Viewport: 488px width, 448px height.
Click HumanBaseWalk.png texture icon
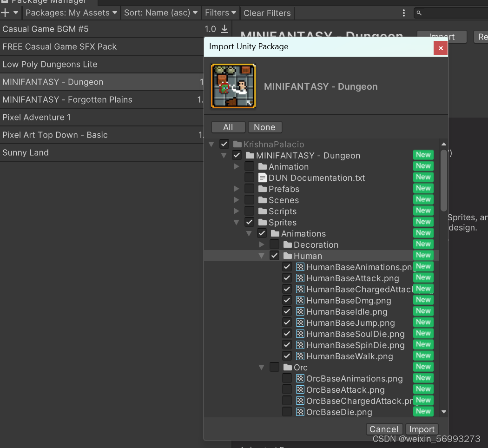300,356
